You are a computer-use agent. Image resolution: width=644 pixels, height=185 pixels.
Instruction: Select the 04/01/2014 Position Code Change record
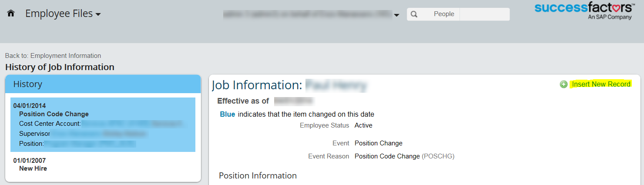(x=103, y=124)
